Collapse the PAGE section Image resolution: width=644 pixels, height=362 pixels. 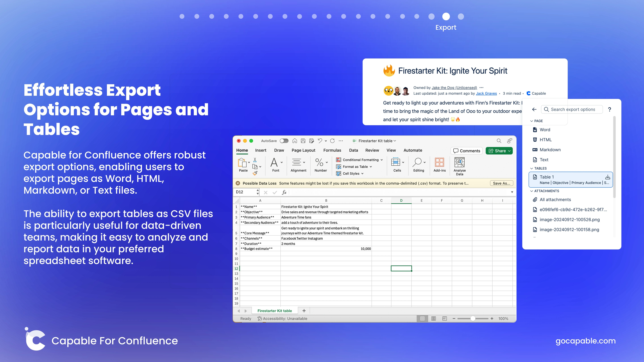click(532, 121)
